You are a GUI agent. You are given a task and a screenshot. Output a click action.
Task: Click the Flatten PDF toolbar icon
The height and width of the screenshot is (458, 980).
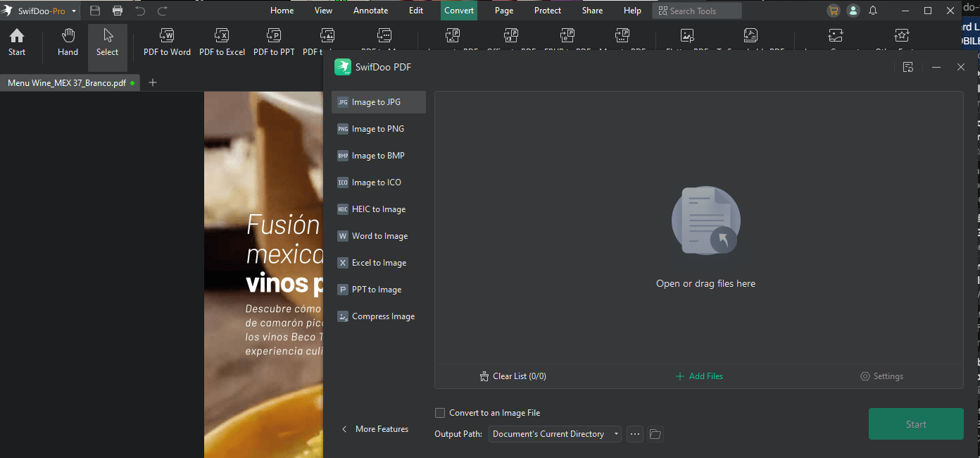687,36
